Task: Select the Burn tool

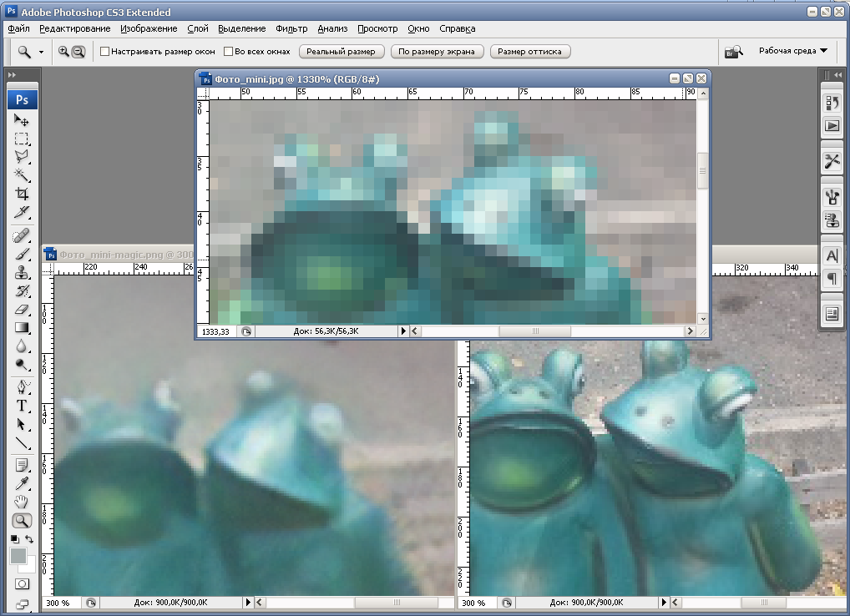Action: point(22,364)
